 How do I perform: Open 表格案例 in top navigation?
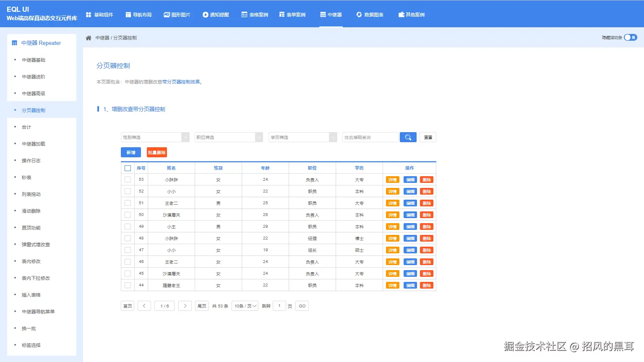pyautogui.click(x=255, y=15)
